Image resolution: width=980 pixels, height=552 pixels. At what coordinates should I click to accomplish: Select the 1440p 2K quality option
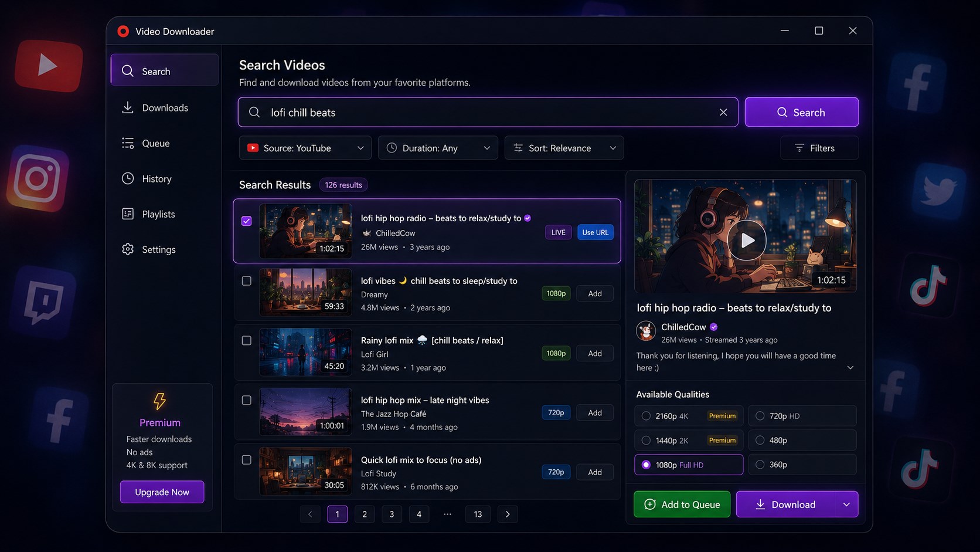[x=689, y=440]
